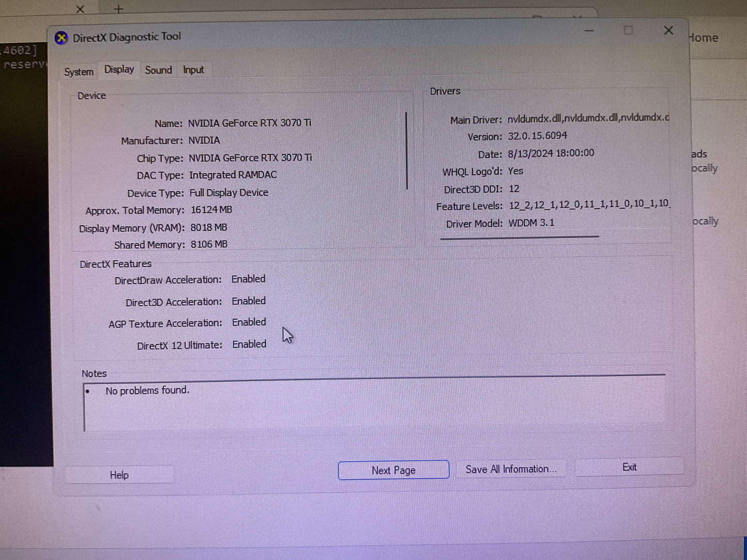
Task: Click the disabled maximize button of the dialog
Action: [x=628, y=31]
